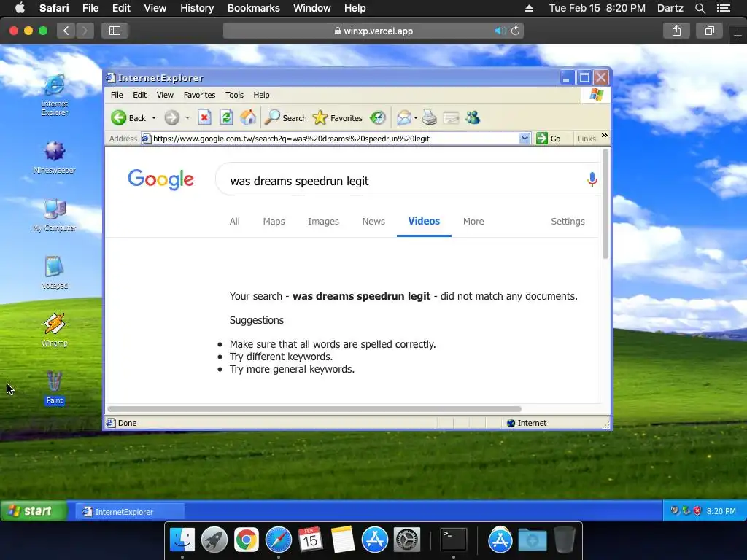Image resolution: width=747 pixels, height=560 pixels.
Task: Click the IE address URL field
Action: point(335,138)
